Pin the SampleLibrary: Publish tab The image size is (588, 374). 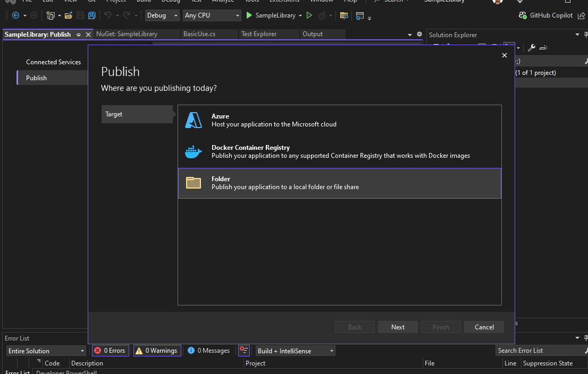click(x=78, y=35)
